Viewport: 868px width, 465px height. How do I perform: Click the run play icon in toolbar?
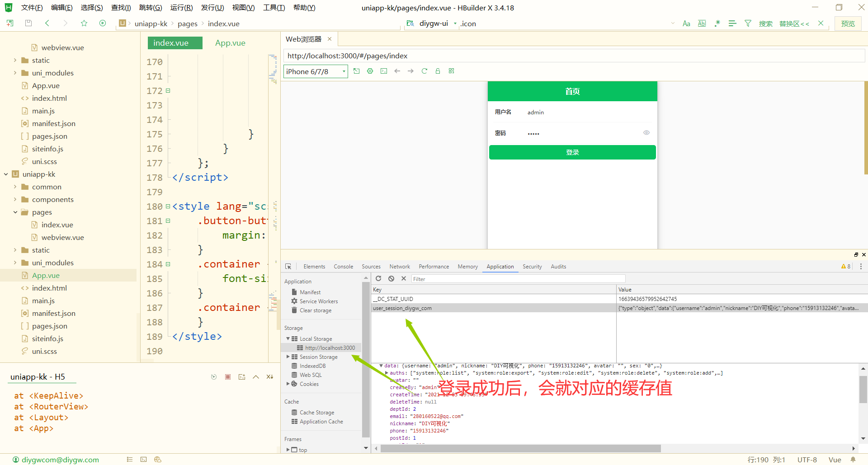tap(103, 23)
